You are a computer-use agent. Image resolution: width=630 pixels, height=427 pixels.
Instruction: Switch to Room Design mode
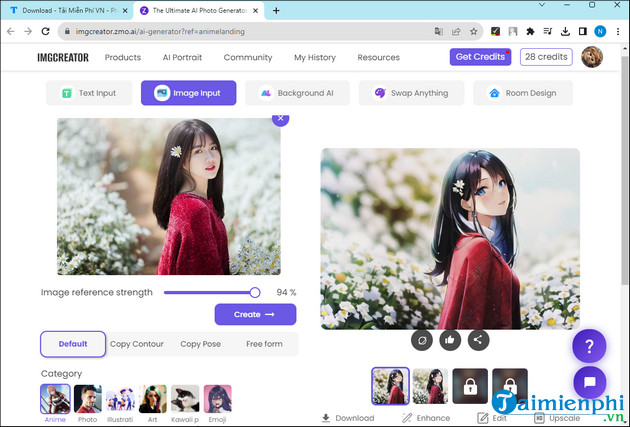point(523,93)
